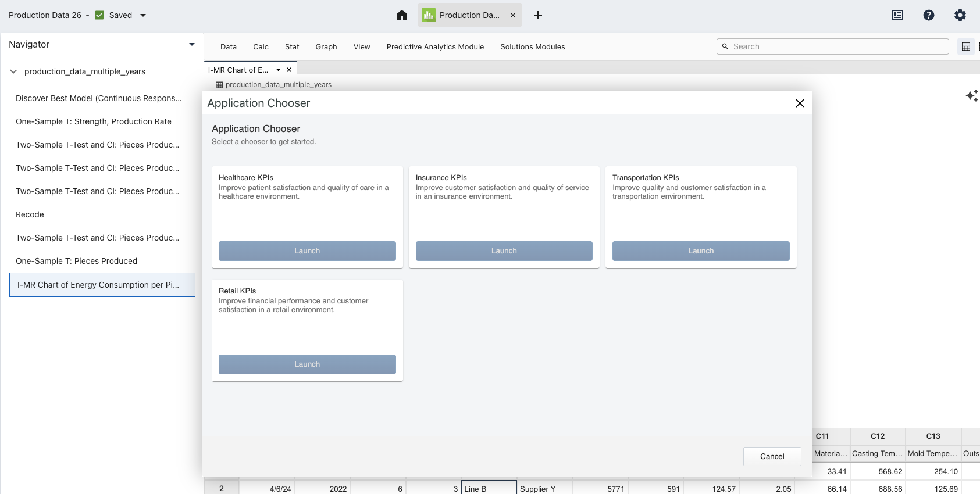Open the I-MR Chart tab dropdown arrow

click(x=279, y=70)
